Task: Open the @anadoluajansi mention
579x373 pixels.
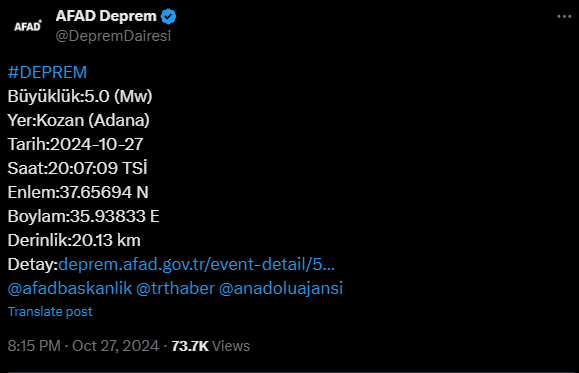Action: 281,288
